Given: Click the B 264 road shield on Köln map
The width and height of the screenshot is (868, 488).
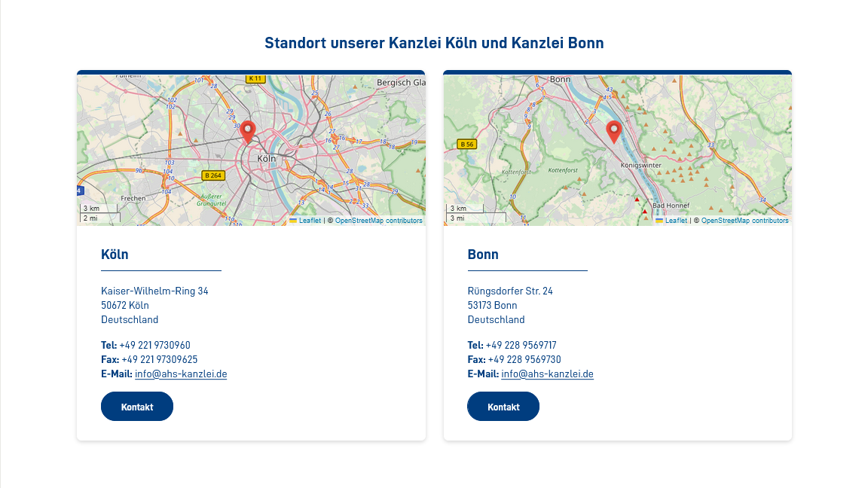Looking at the screenshot, I should click(214, 175).
